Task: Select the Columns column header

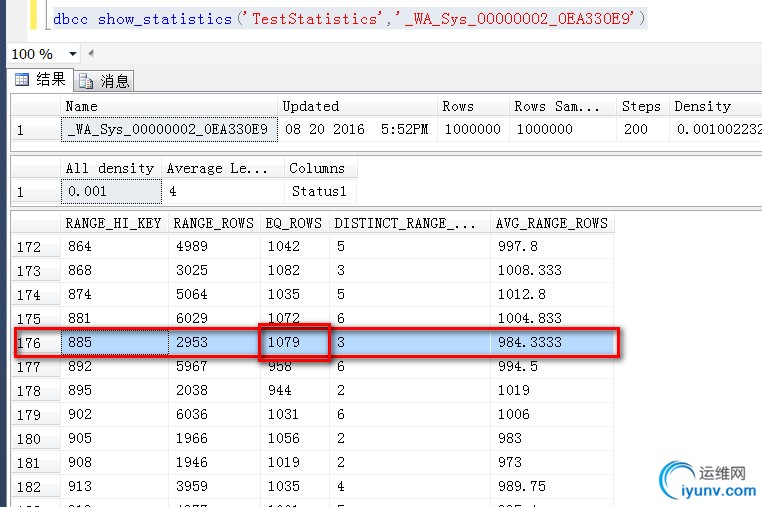Action: click(x=320, y=168)
